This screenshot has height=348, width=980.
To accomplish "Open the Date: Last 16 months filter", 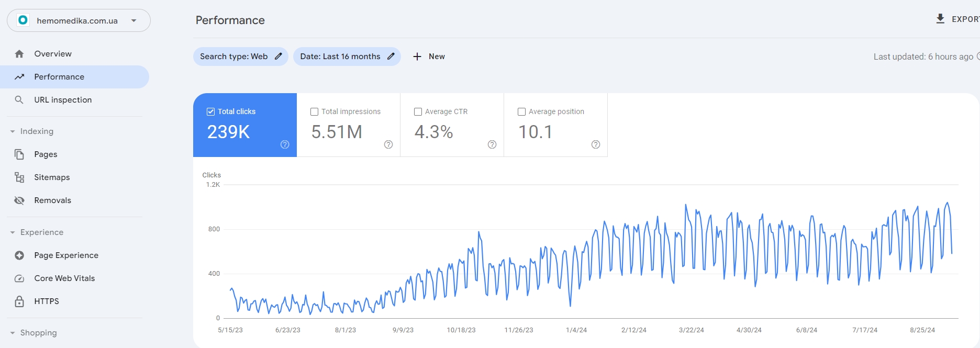I will tap(347, 57).
